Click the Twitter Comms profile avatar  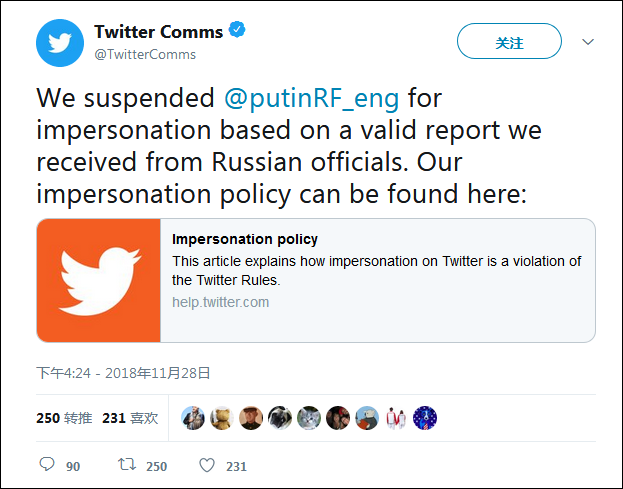[60, 43]
